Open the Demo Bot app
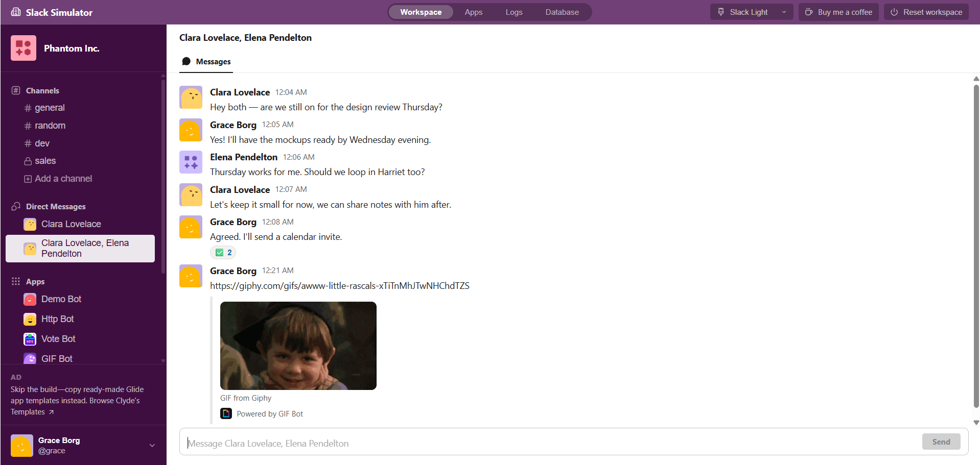This screenshot has height=465, width=980. 61,299
